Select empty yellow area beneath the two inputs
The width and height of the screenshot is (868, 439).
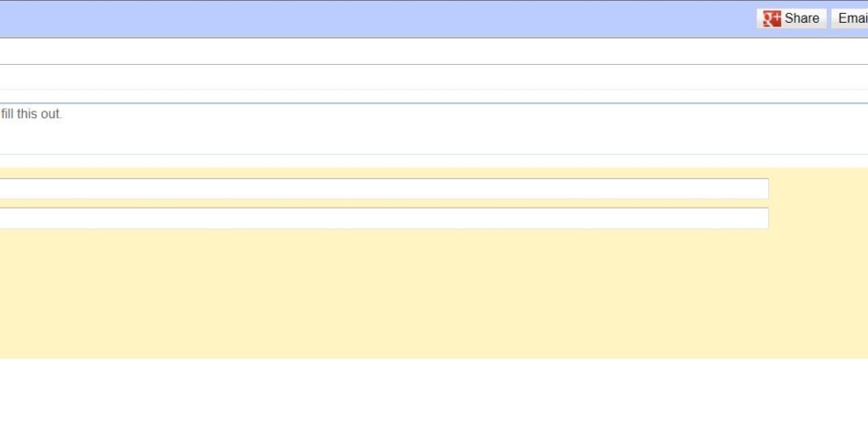tap(434, 294)
